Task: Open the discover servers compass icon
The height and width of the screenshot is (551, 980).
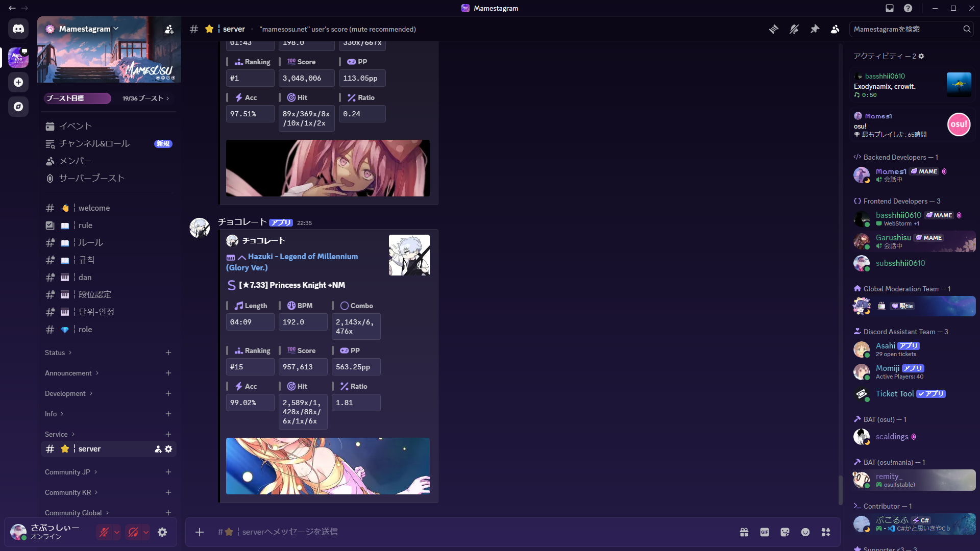Action: (x=18, y=107)
